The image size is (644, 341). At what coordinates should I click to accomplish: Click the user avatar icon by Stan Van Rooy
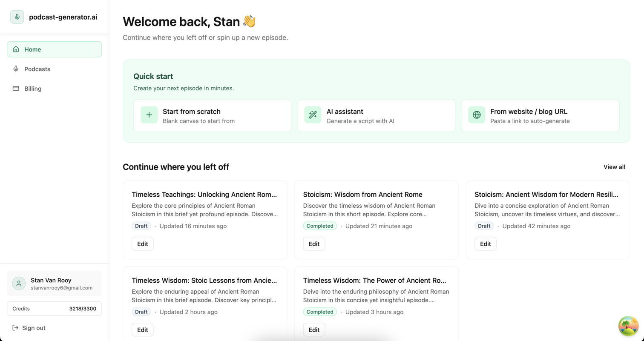click(x=19, y=284)
